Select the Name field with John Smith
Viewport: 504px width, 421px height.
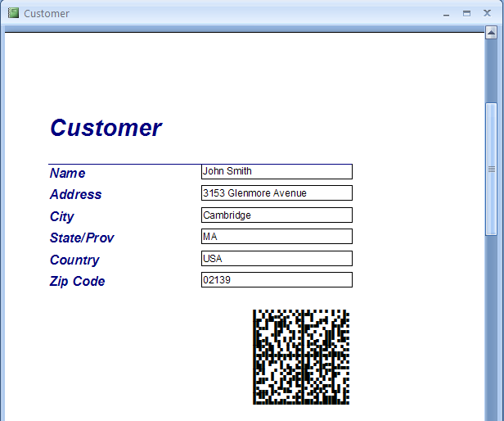point(277,171)
